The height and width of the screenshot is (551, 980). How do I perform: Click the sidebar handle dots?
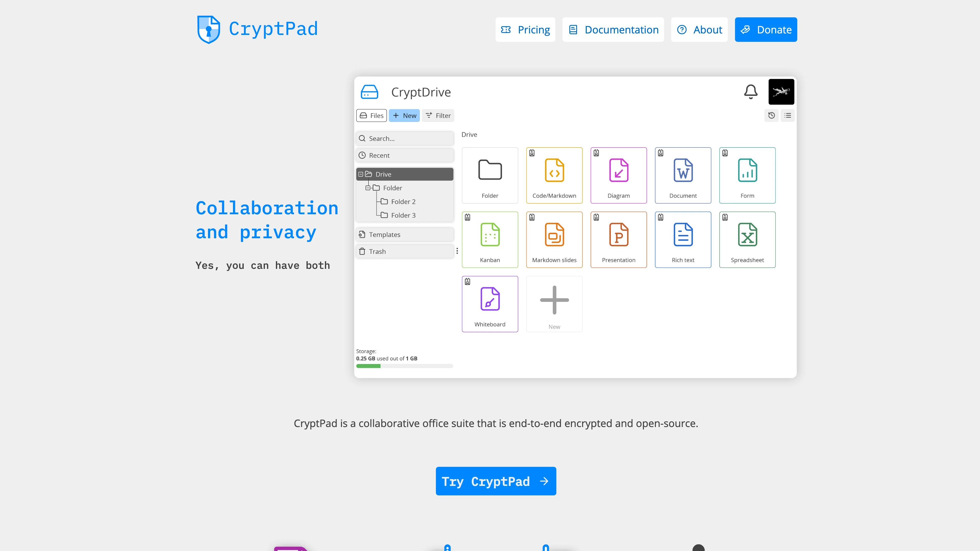(457, 251)
